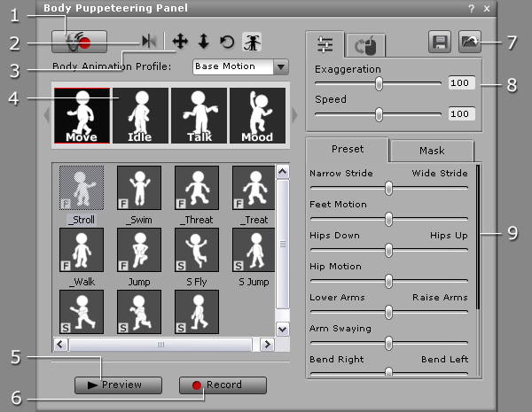The width and height of the screenshot is (532, 412).
Task: Click the Speed value field
Action: pos(461,114)
